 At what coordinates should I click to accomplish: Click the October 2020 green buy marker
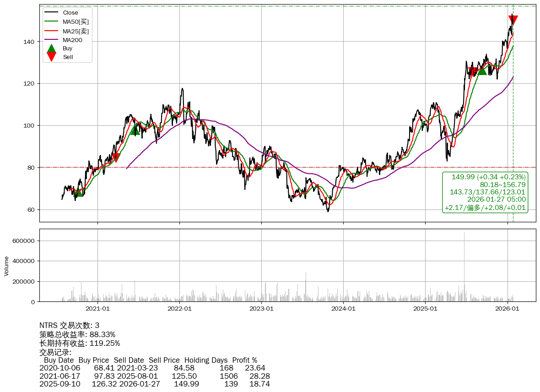tap(79, 192)
